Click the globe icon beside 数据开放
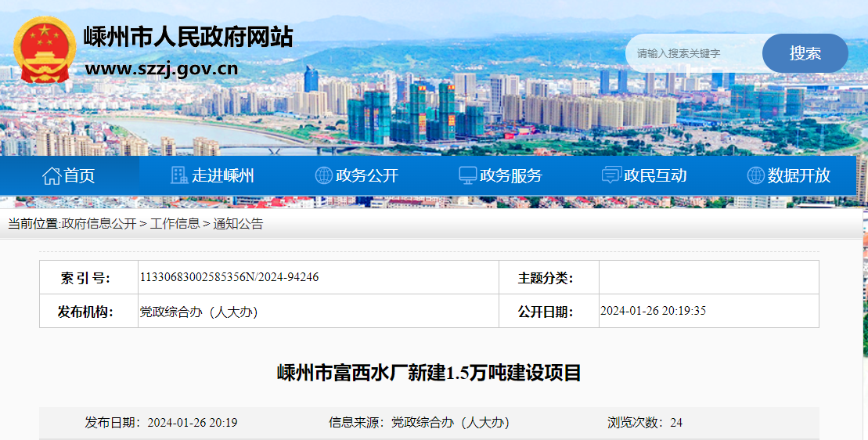This screenshot has height=440, width=868. (755, 175)
